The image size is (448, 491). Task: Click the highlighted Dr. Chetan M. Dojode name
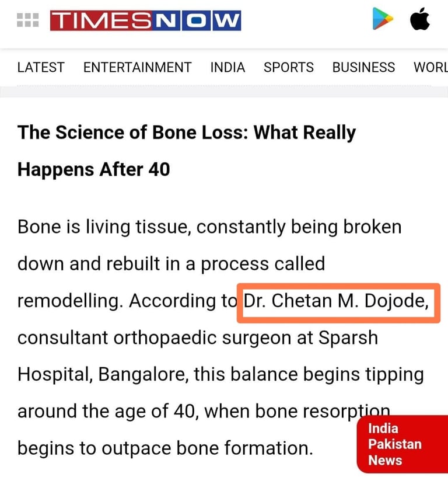tap(337, 301)
